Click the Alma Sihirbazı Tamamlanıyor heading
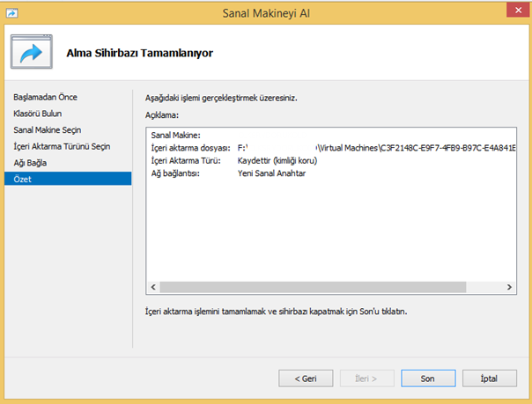The image size is (532, 404). coord(139,53)
